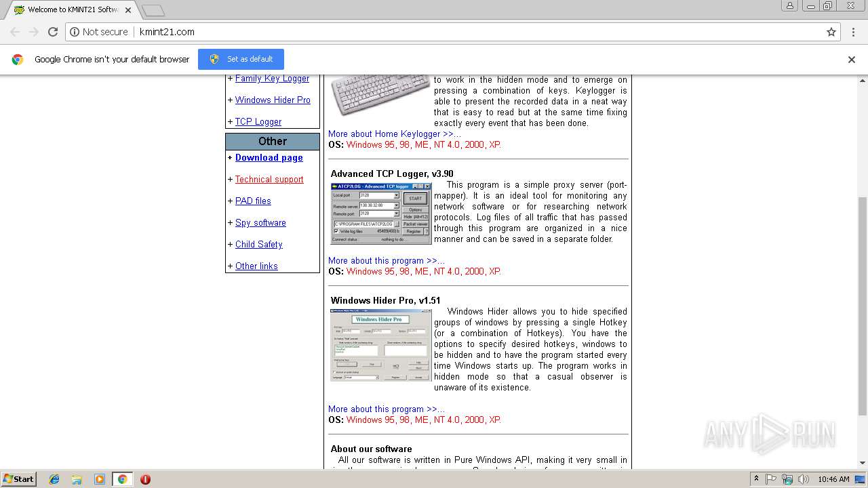
Task: Open a new browser tab
Action: [x=153, y=10]
